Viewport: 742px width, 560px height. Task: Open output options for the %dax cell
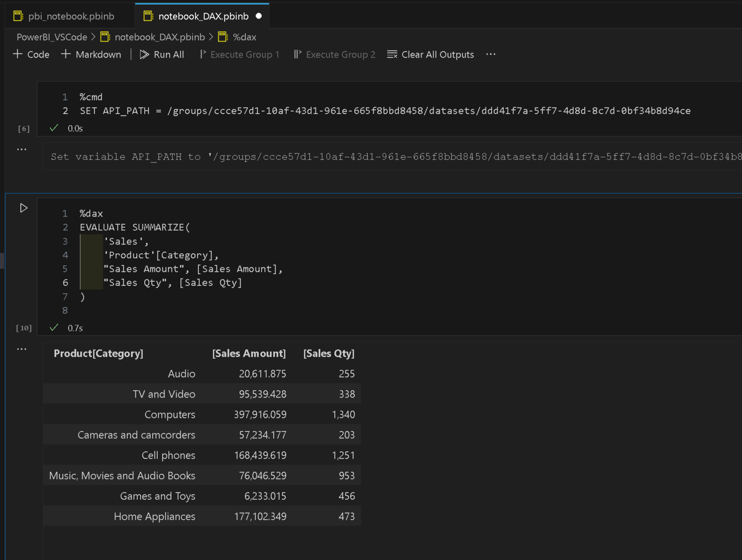[x=22, y=349]
